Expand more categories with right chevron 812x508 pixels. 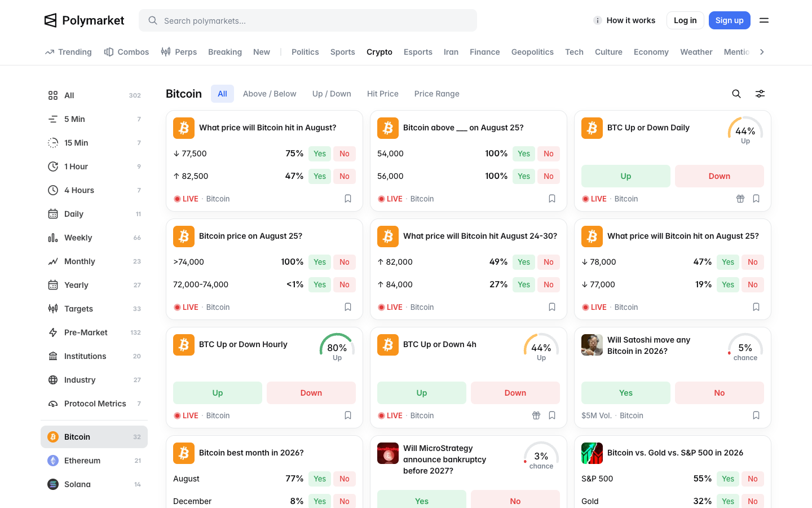762,52
